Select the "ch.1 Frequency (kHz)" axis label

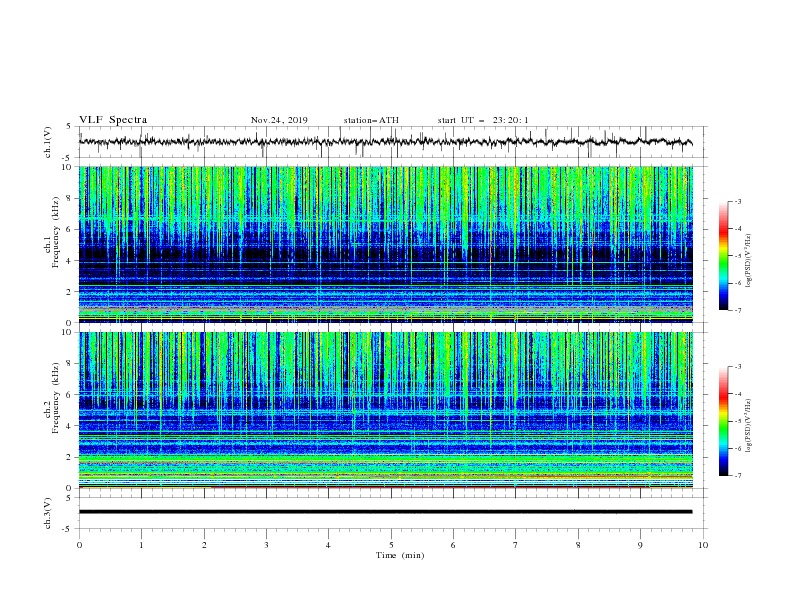point(51,231)
